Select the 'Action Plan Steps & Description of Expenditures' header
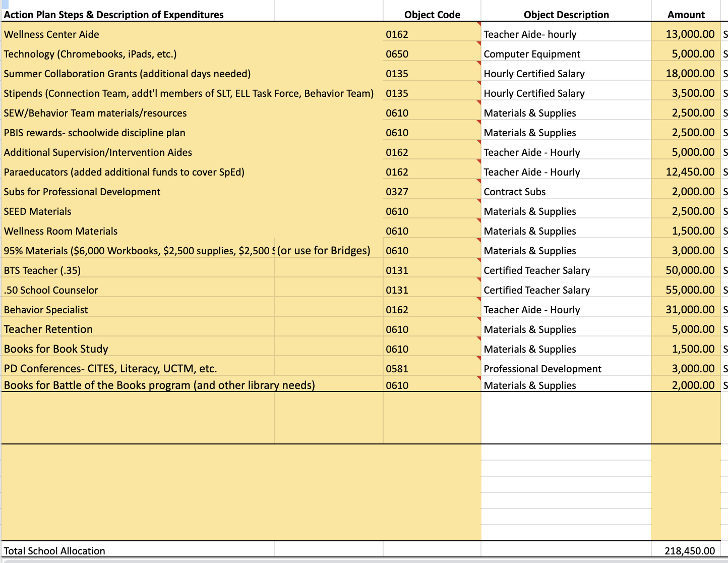This screenshot has width=728, height=563. tap(114, 15)
